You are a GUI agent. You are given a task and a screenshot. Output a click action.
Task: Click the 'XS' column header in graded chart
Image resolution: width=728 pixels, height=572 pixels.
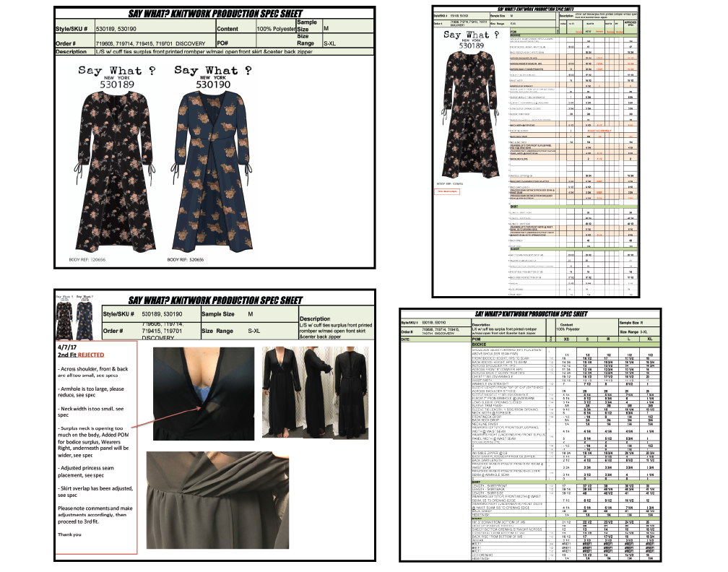(x=566, y=339)
